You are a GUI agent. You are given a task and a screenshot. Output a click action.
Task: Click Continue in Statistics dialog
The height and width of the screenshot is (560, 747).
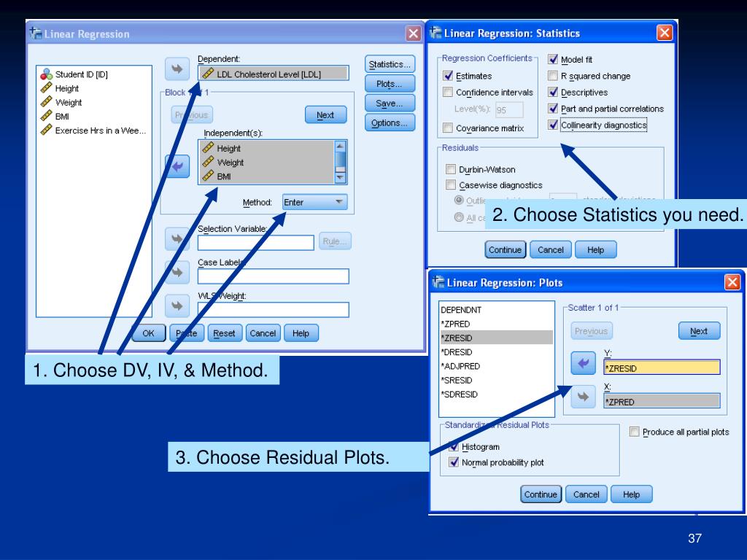(505, 249)
